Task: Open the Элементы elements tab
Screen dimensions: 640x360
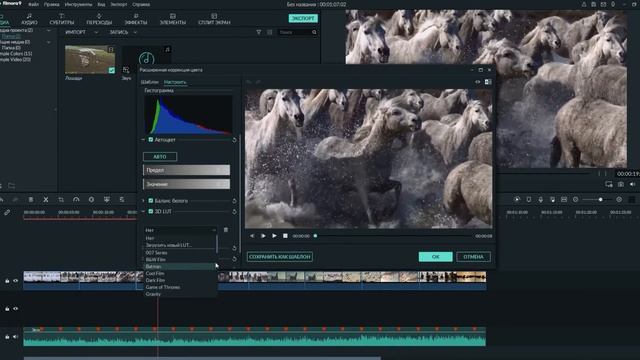Action: [173, 19]
